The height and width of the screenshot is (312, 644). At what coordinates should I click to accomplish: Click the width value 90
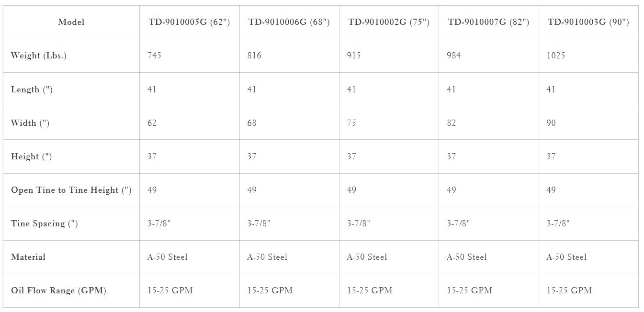(x=551, y=123)
